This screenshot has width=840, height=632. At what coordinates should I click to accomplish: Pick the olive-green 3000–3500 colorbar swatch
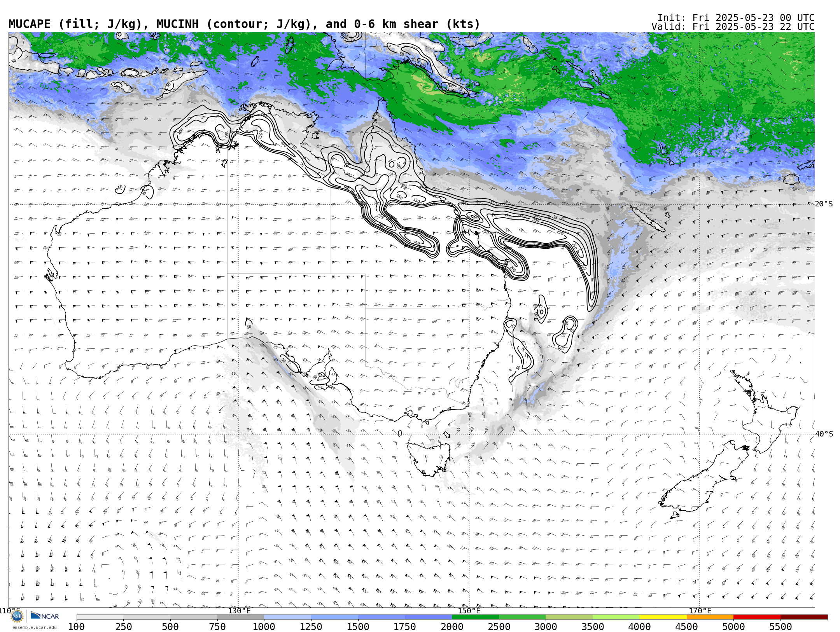(x=569, y=617)
